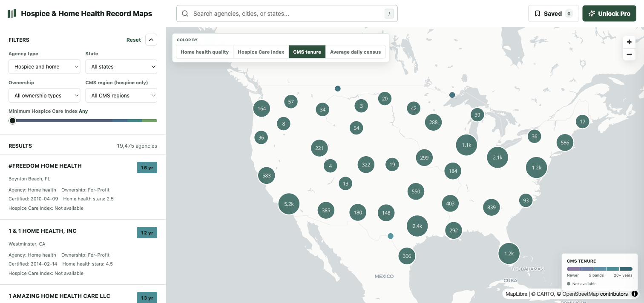Zoom in the map with plus
This screenshot has height=303, width=644.
(629, 42)
